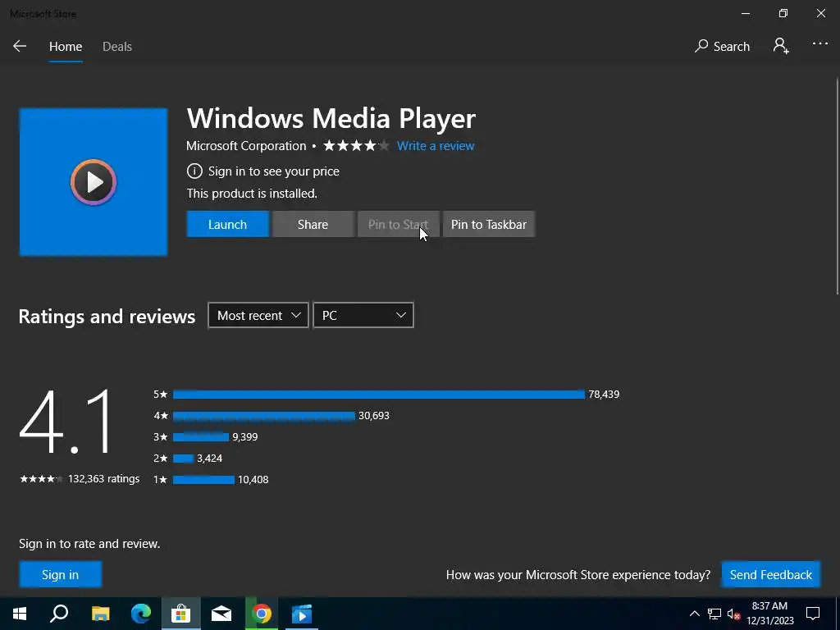Open taskbar search magnifier
840x630 pixels.
click(x=59, y=614)
